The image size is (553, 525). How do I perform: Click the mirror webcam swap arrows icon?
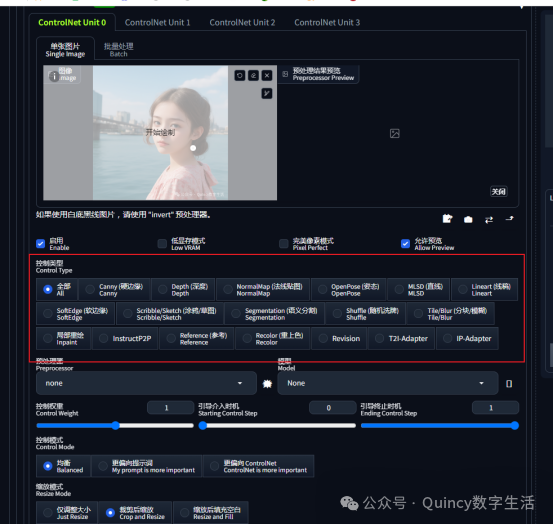pos(489,220)
